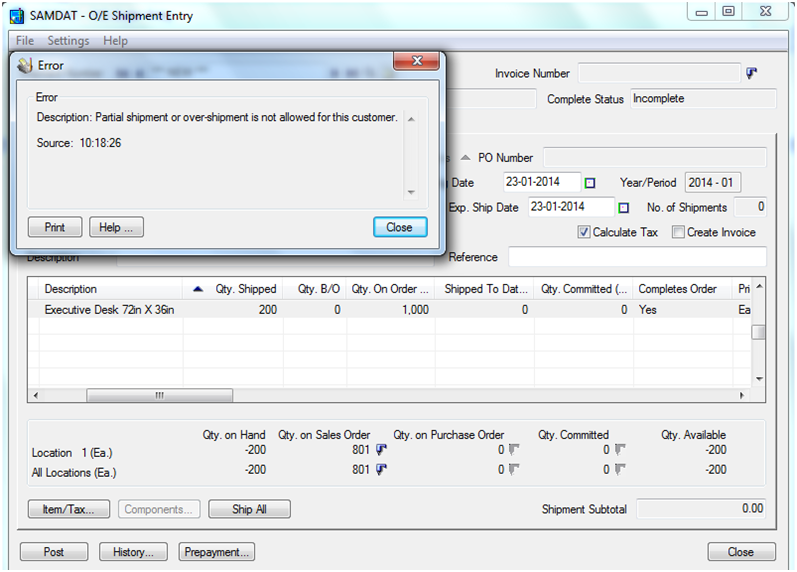Screen dimensions: 797x572
Task: Click the SAMDAT application title bar icon
Action: click(17, 16)
